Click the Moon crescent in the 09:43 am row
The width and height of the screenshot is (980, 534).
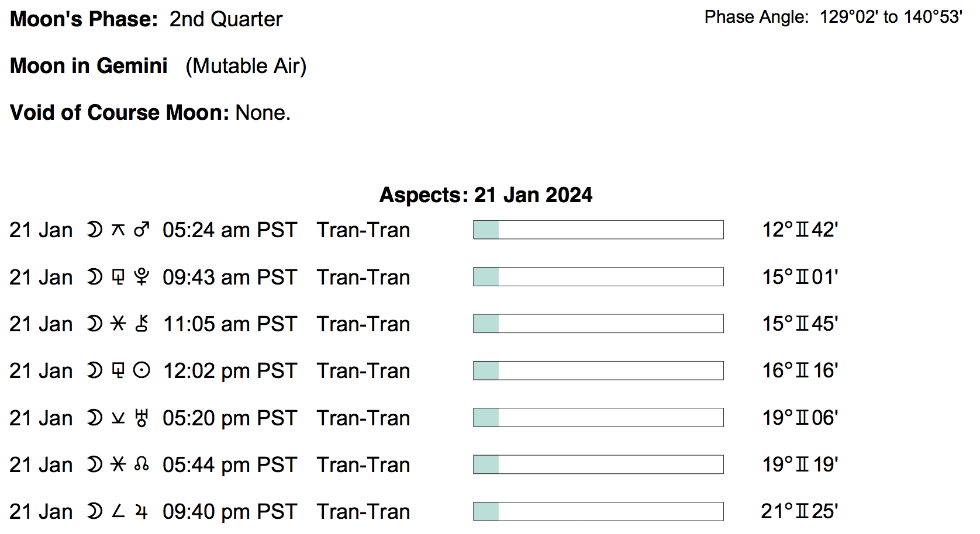click(x=94, y=276)
